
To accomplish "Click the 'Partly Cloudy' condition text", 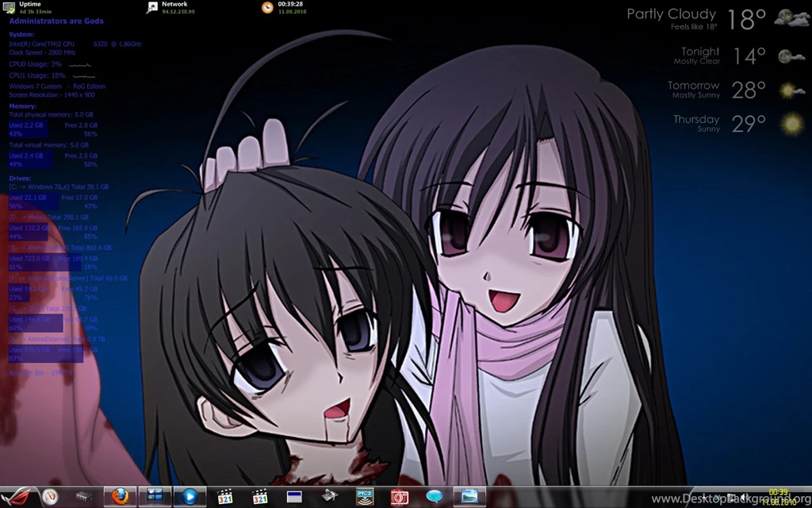I will pos(672,14).
